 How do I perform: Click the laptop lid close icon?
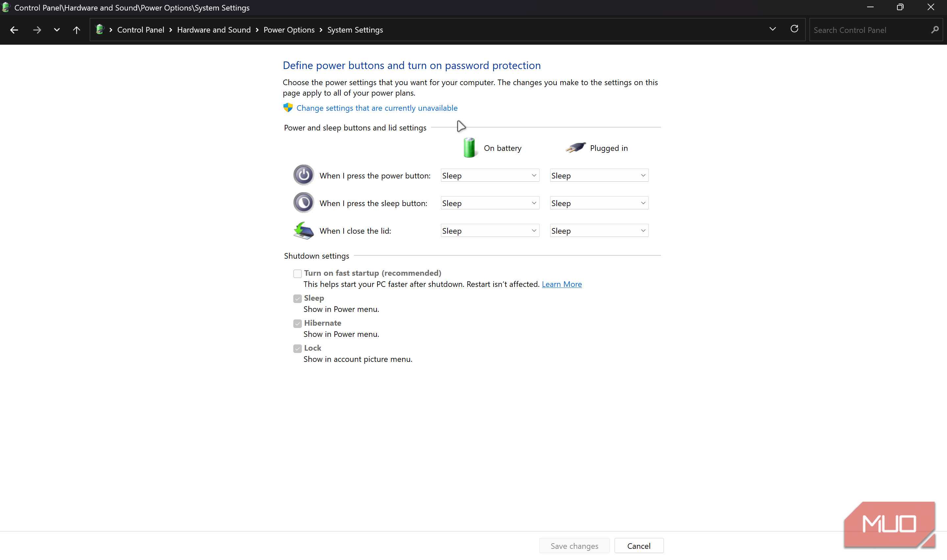coord(304,231)
